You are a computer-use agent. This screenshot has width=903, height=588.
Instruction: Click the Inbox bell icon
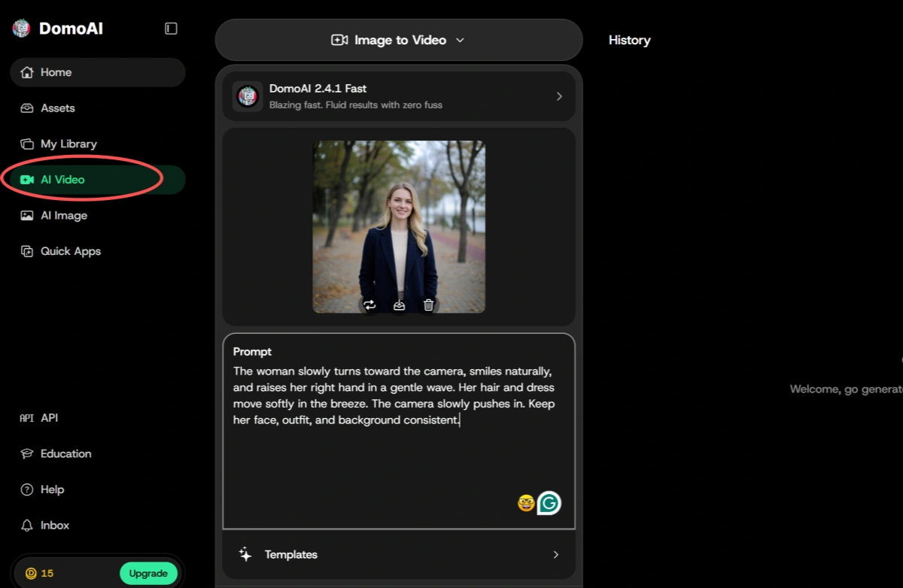coord(27,526)
